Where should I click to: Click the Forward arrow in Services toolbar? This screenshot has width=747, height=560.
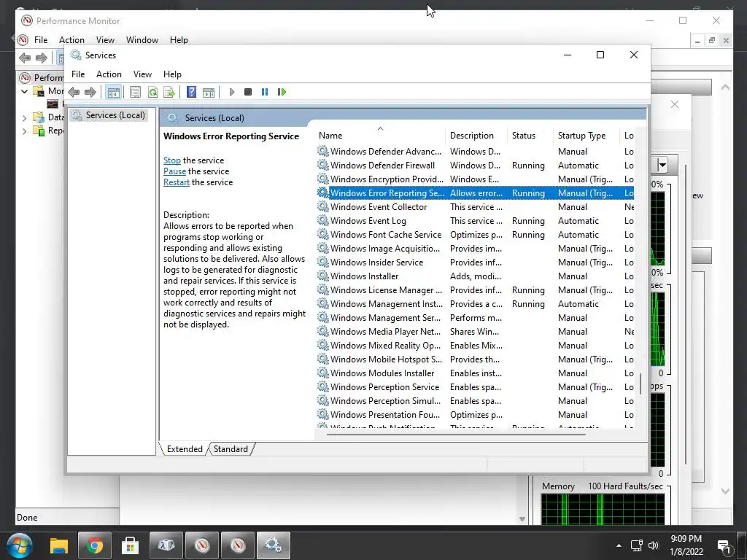(x=90, y=92)
